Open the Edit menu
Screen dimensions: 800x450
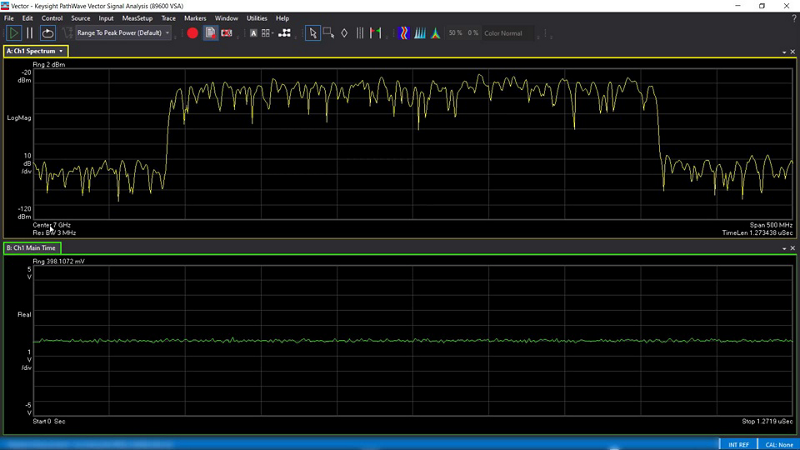tap(28, 18)
